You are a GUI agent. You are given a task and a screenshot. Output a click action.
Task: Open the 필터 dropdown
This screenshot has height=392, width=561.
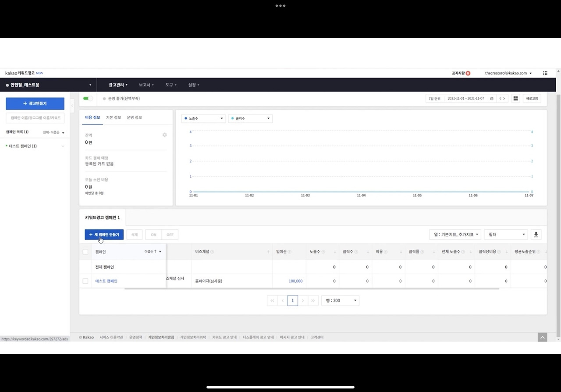506,235
